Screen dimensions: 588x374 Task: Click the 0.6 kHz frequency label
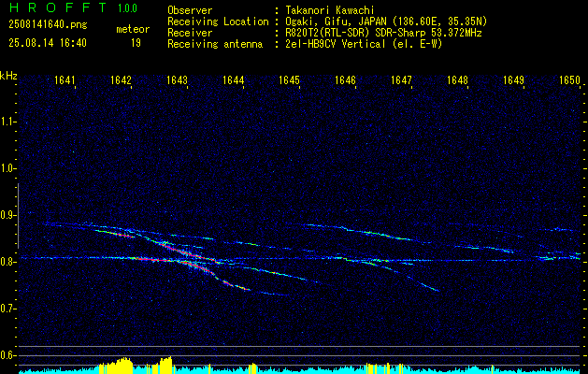coord(7,355)
